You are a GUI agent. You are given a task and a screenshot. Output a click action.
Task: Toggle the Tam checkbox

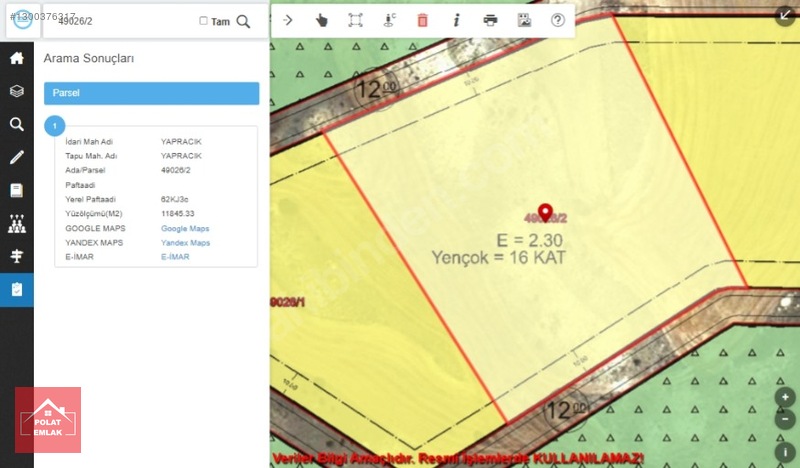pos(204,21)
